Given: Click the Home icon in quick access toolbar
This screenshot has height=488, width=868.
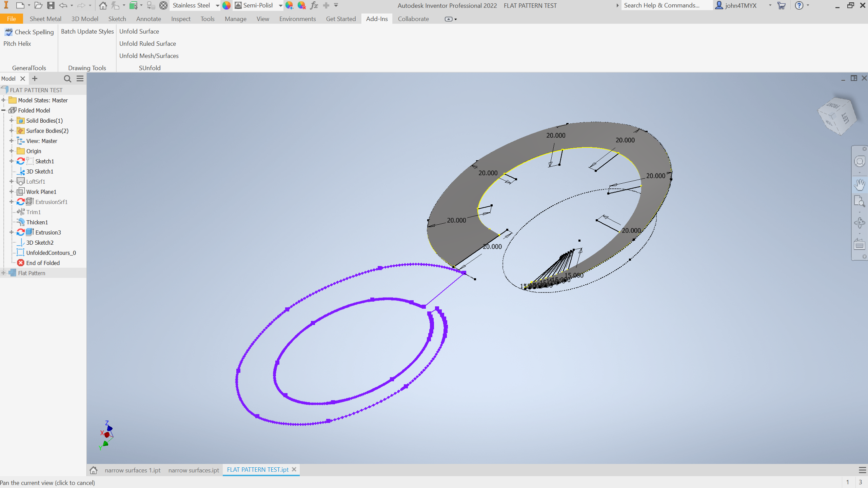Looking at the screenshot, I should [x=103, y=5].
